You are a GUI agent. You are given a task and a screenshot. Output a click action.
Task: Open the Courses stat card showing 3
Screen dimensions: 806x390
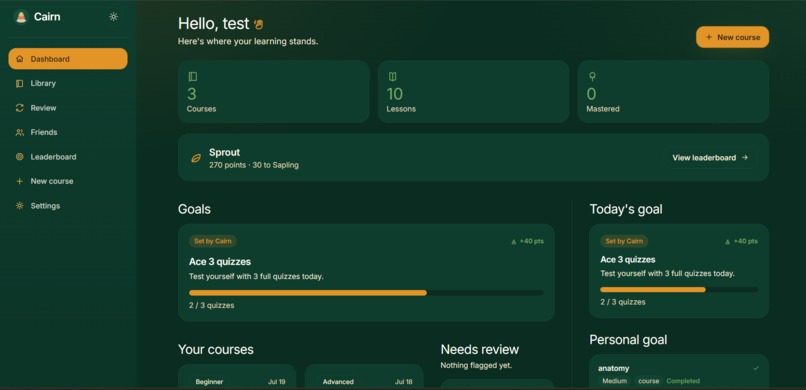coord(273,91)
